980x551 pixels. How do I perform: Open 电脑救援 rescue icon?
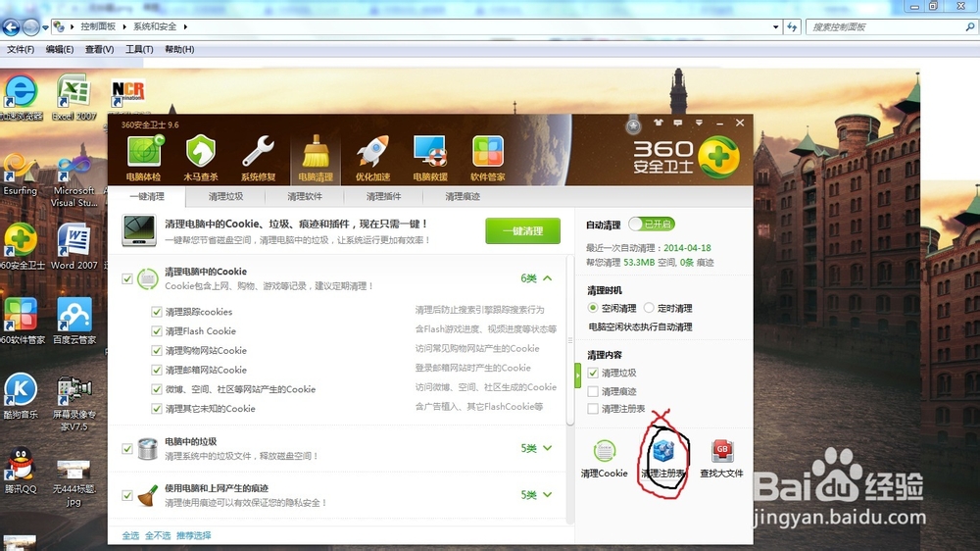(x=430, y=158)
